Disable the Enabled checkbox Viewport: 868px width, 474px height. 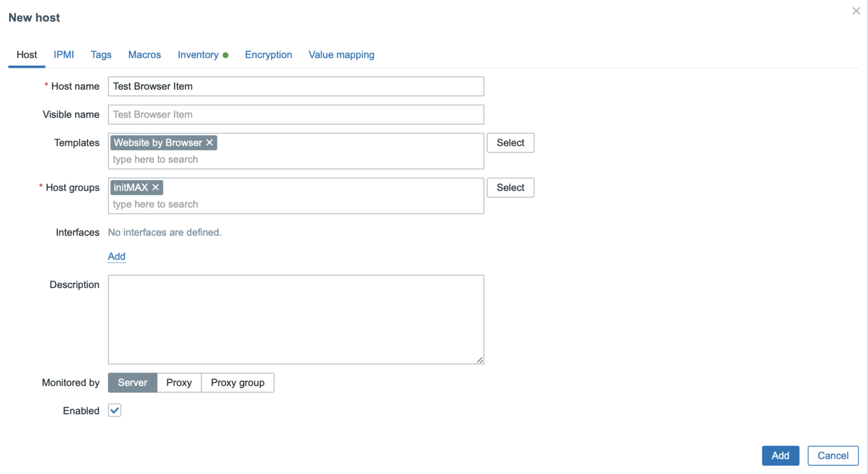tap(115, 410)
